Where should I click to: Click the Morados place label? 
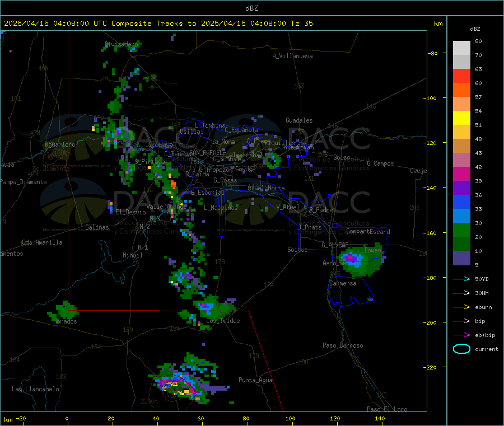click(66, 321)
